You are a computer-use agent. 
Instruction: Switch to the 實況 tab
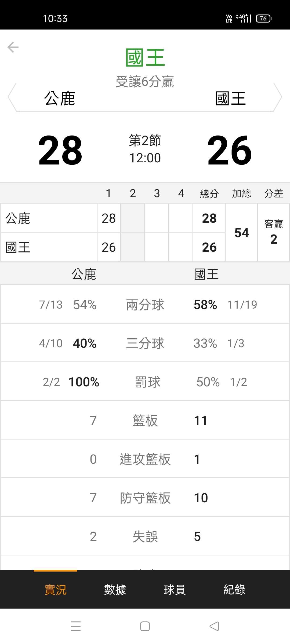(55, 590)
